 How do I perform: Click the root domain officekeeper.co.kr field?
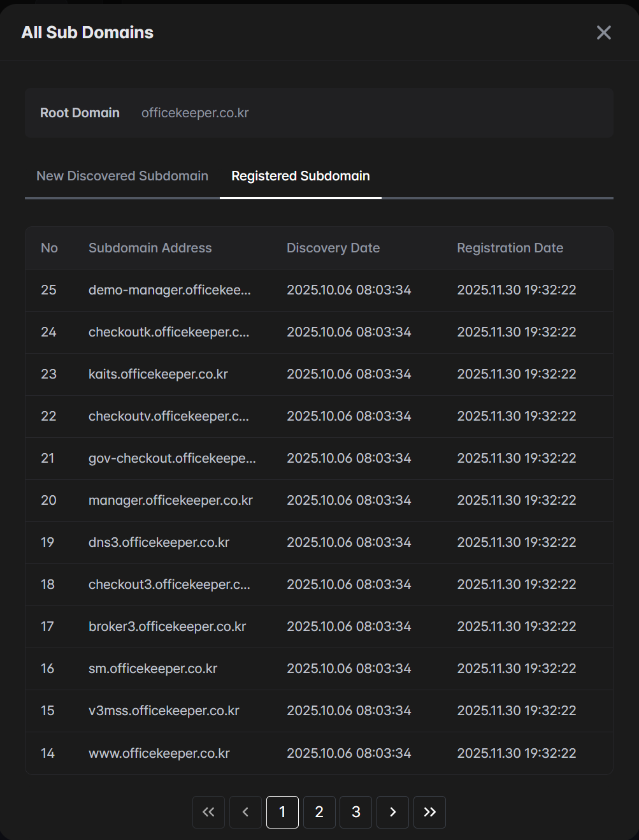tap(195, 113)
